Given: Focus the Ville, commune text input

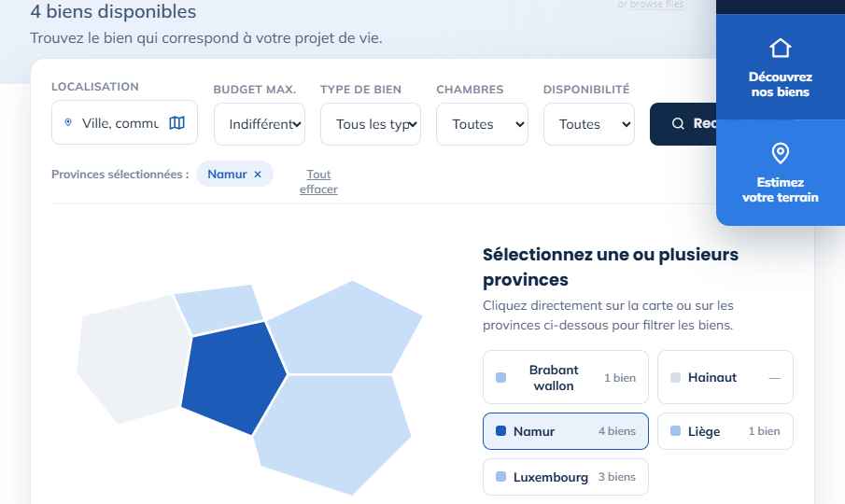Looking at the screenshot, I should (x=120, y=123).
